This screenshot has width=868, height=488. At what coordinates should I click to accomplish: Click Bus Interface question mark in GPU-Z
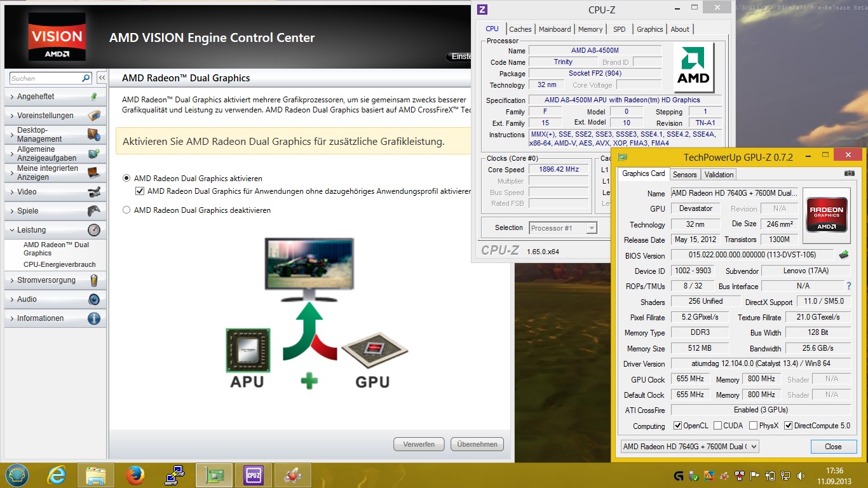[848, 286]
